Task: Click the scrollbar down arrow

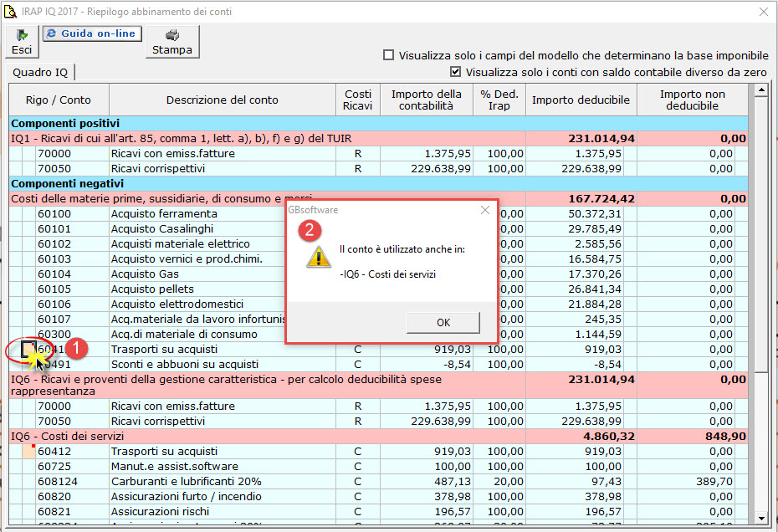Action: click(760, 518)
